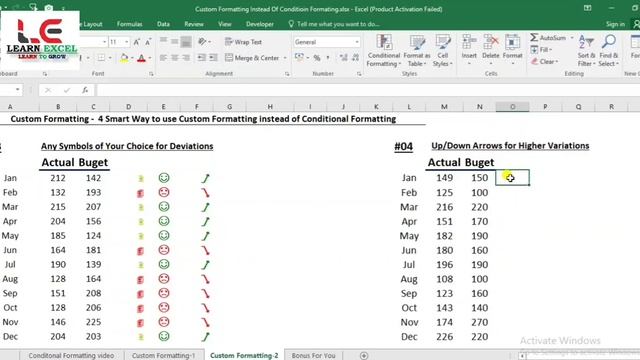Click Tell me what you want to do box
The image size is (640, 360).
coord(334,24)
